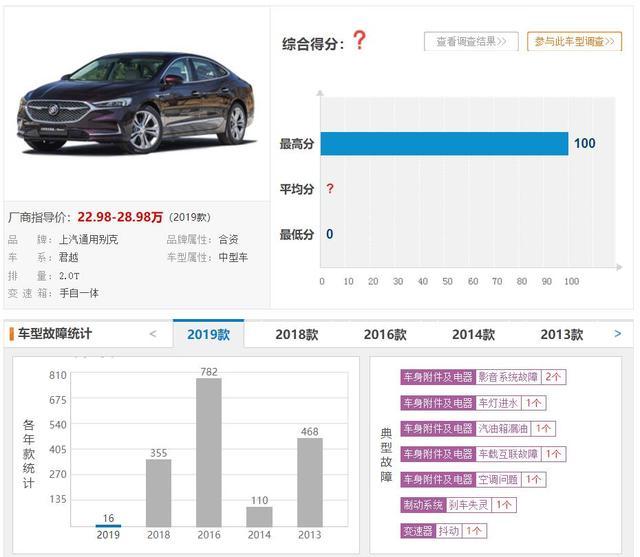Click the question mark next to 平均分
This screenshot has height=557, width=640.
pos(330,189)
